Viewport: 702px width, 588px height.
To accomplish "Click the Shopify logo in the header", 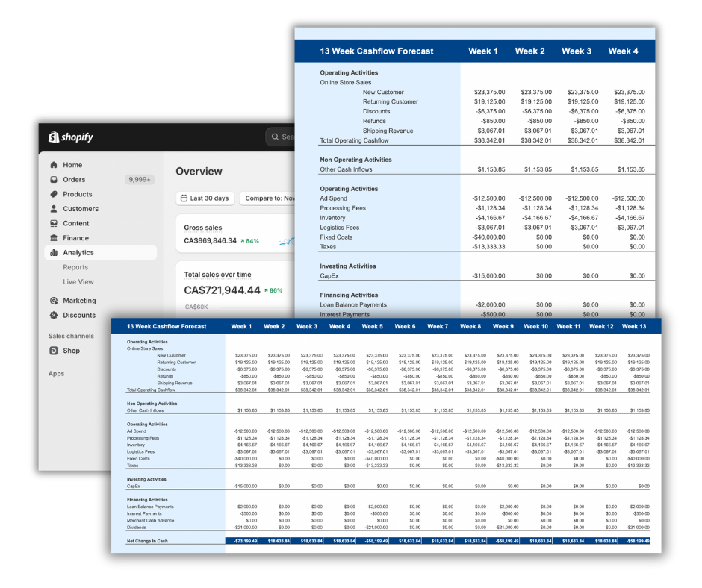I will click(72, 137).
